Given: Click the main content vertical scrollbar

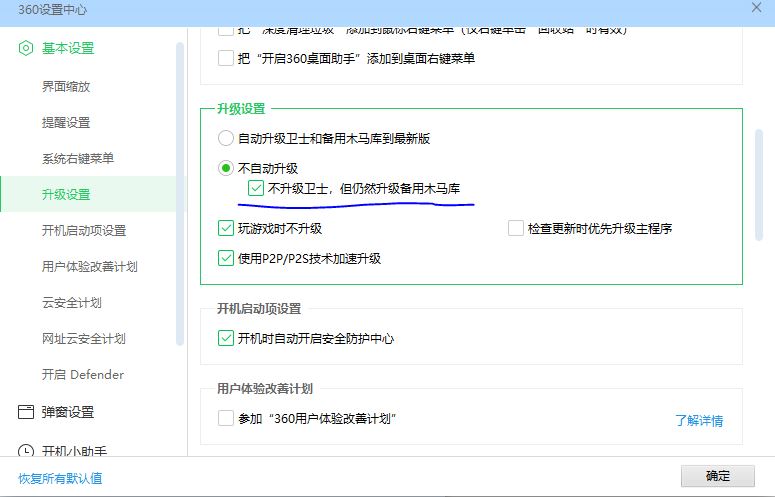Looking at the screenshot, I should (x=759, y=185).
